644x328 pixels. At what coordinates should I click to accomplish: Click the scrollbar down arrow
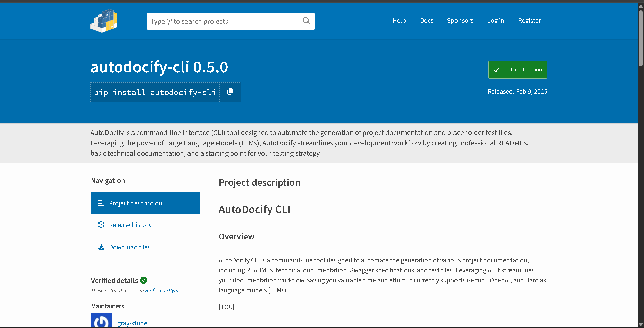641,325
